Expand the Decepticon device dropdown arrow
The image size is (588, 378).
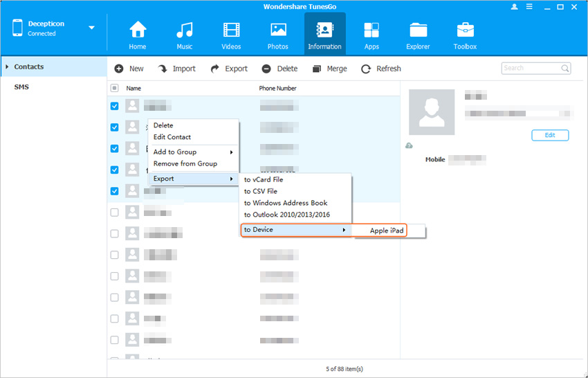pos(91,28)
